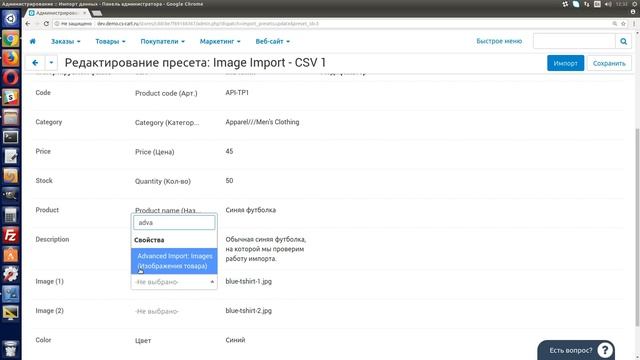
Task: Open the dropdown caret beside the back arrow
Action: [51, 63]
